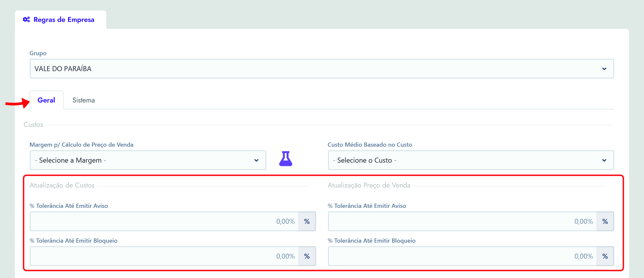Viewport: 644px width, 278px height.
Task: Click the chevron arrow of margin dropdown
Action: point(256,160)
